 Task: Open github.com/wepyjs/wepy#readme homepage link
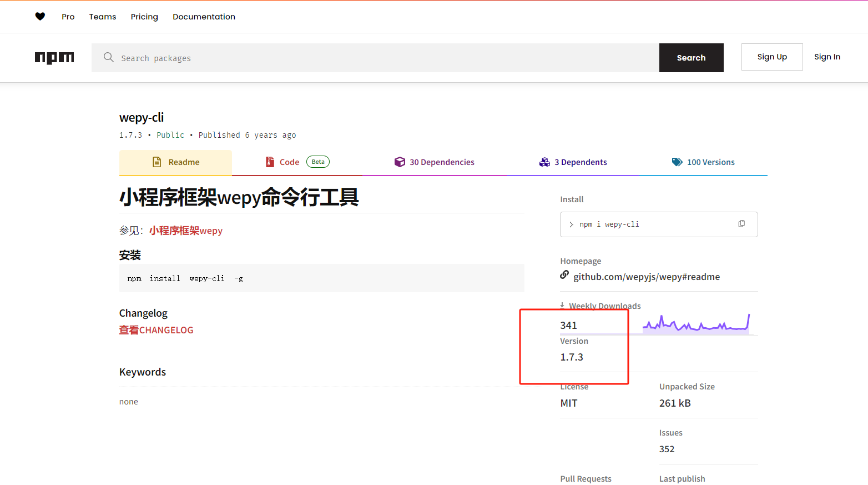point(647,277)
